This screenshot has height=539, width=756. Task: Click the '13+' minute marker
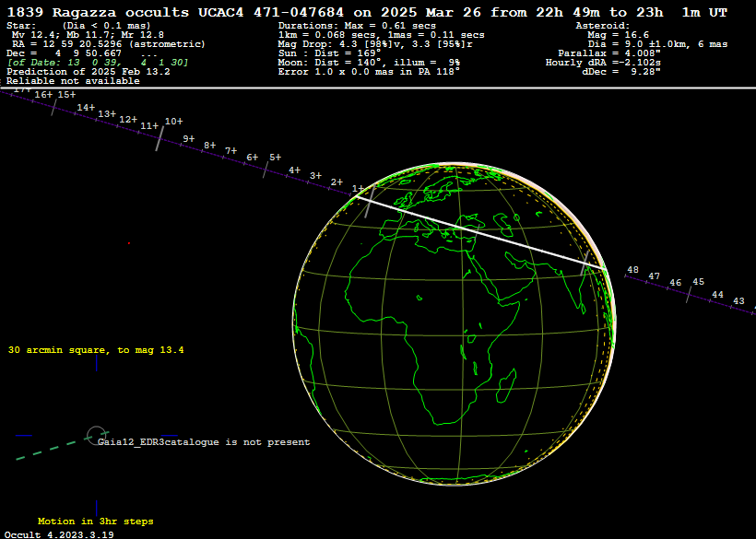click(x=107, y=114)
